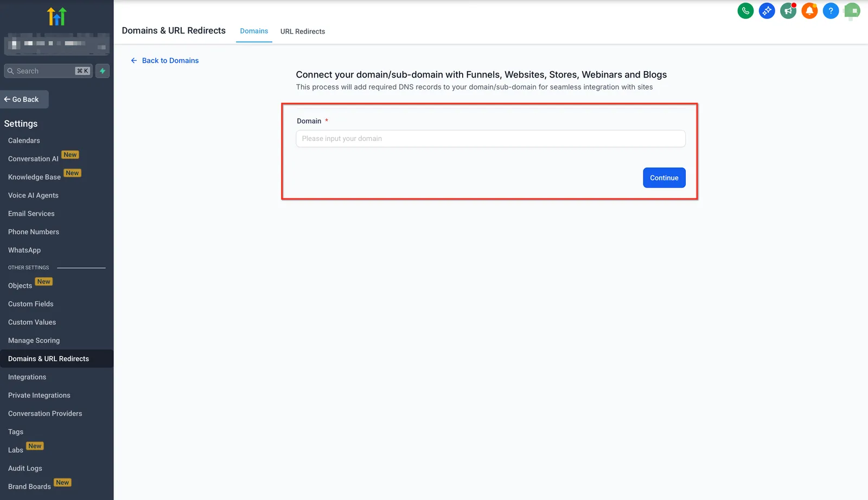Image resolution: width=868 pixels, height=500 pixels.
Task: Open the orange bell notifications icon
Action: click(x=809, y=11)
